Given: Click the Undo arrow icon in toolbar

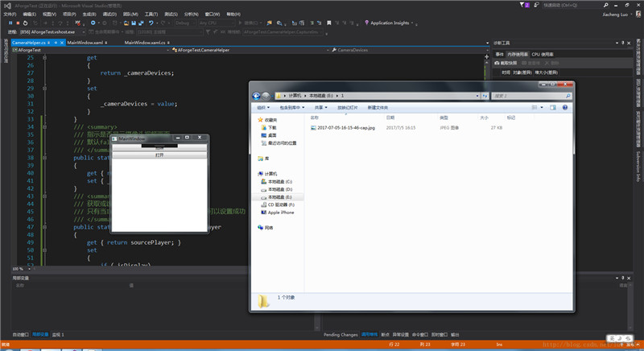Looking at the screenshot, I should click(x=151, y=23).
